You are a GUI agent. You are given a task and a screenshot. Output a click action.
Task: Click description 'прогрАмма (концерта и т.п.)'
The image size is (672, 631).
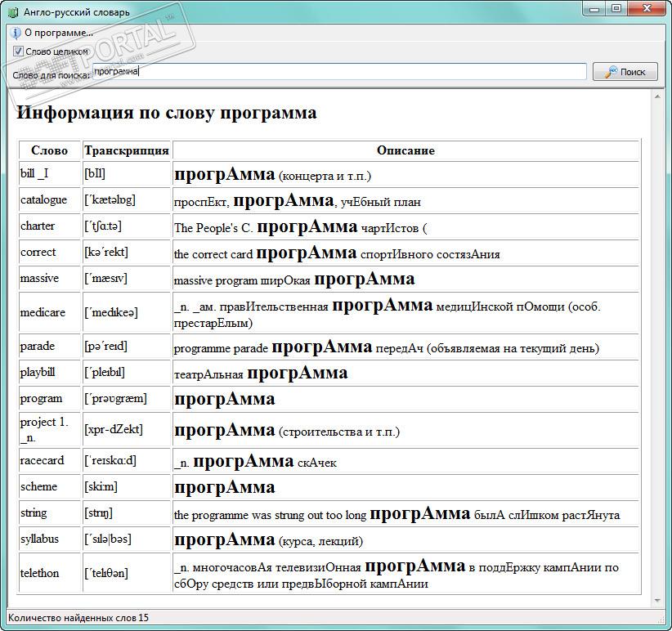point(405,174)
